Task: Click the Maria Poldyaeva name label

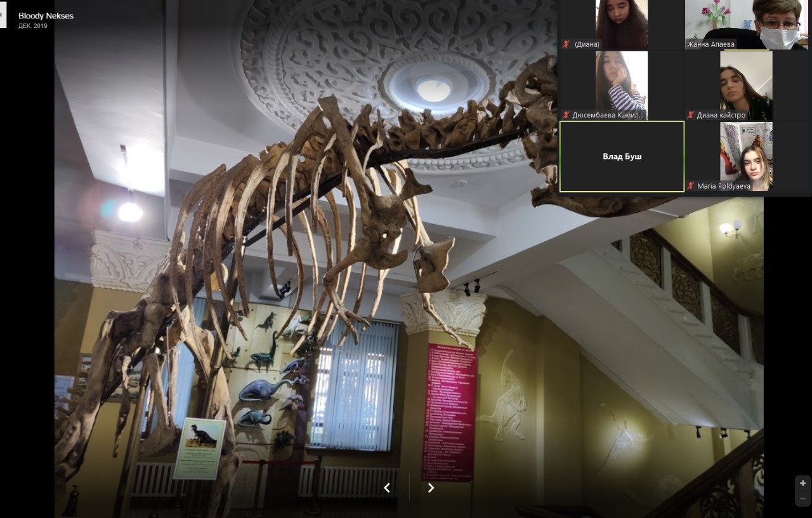Action: click(723, 186)
